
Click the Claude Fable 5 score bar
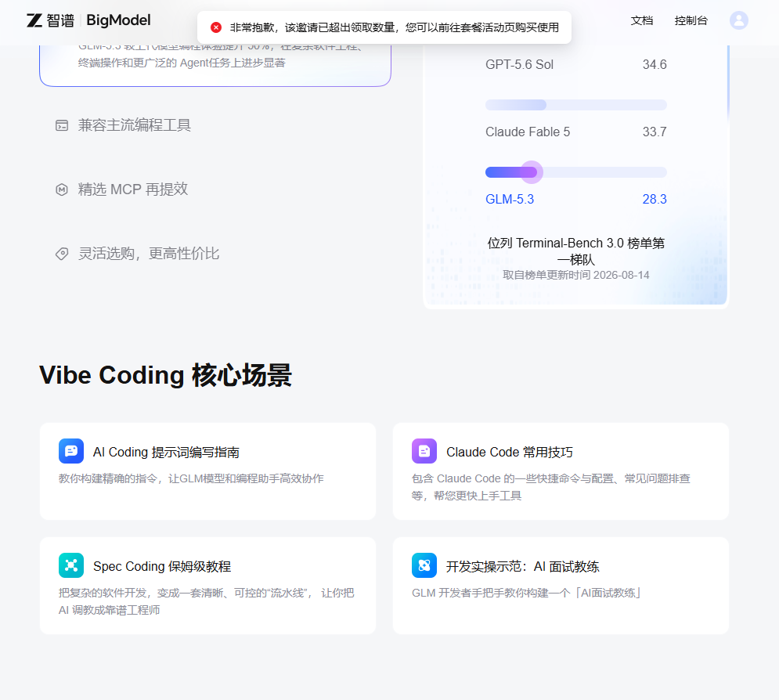tap(575, 105)
